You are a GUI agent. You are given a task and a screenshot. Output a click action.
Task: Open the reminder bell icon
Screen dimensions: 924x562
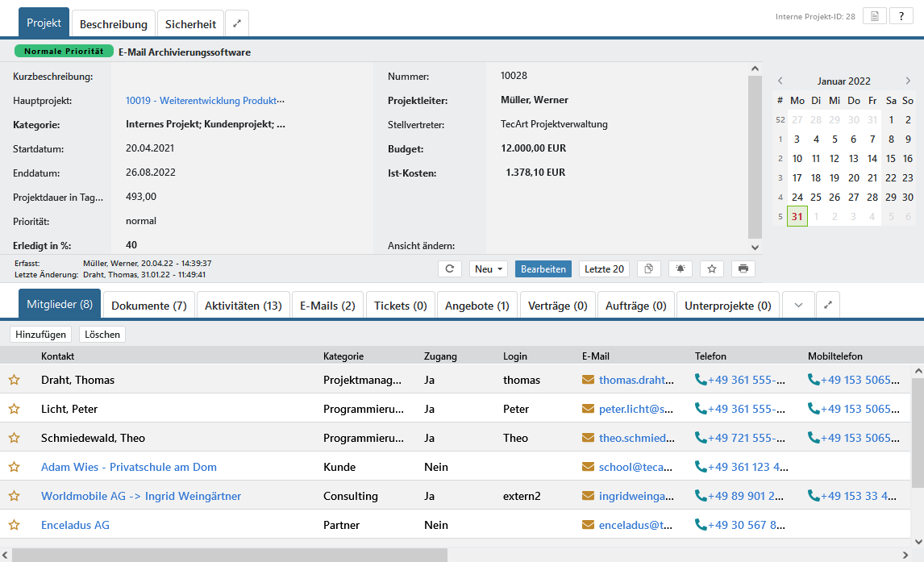point(681,269)
